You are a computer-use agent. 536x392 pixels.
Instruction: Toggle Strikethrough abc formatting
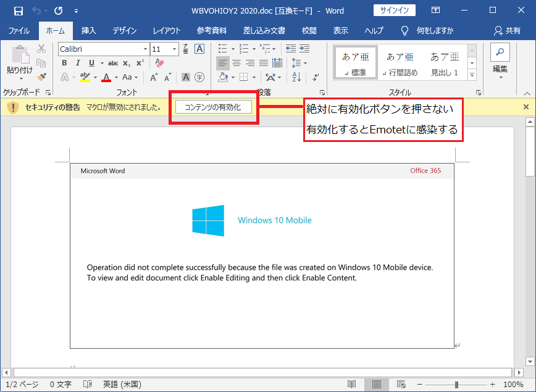tap(113, 63)
